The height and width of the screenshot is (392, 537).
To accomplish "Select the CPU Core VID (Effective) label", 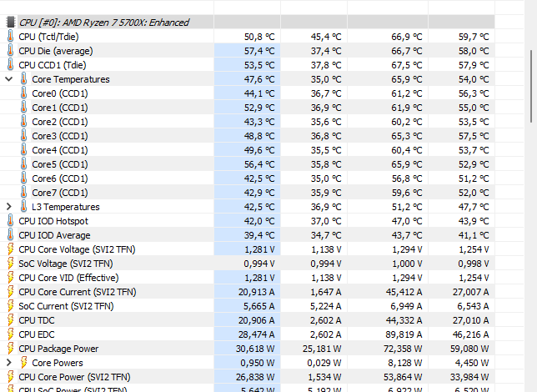I will 69,278.
